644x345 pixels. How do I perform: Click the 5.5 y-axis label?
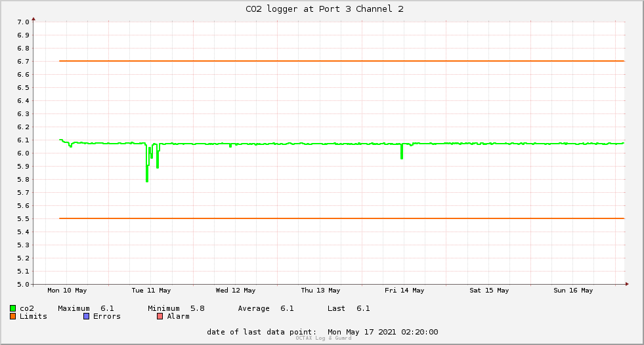pos(23,219)
